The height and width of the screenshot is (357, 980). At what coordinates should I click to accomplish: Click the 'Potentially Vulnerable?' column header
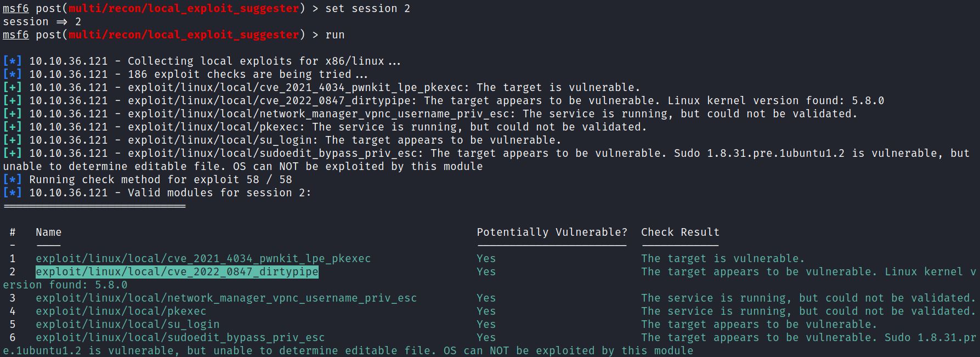pos(552,232)
